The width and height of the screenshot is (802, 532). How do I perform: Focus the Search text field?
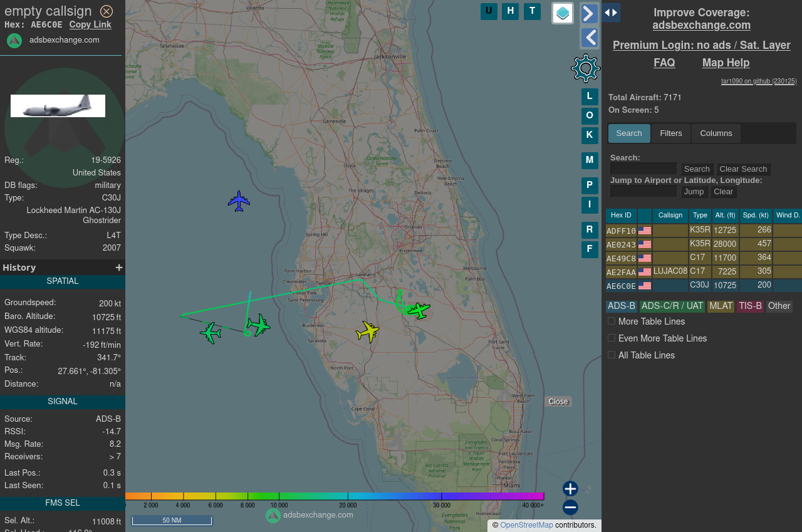643,169
